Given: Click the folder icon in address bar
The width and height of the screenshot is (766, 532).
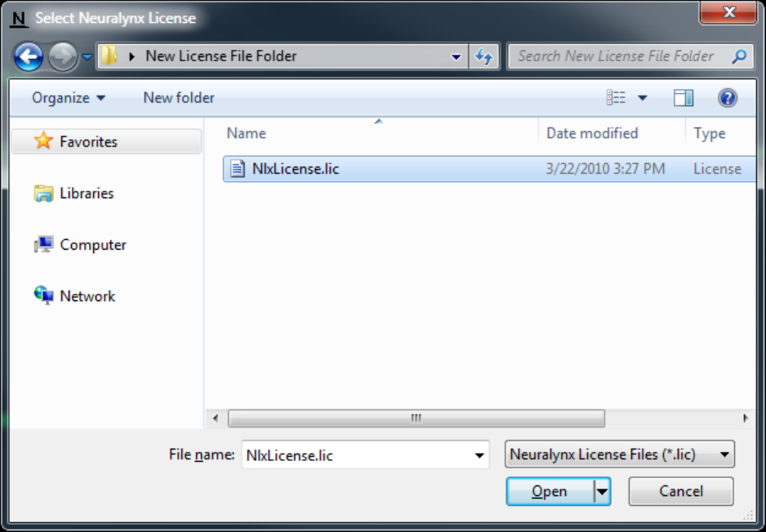Looking at the screenshot, I should pyautogui.click(x=109, y=56).
